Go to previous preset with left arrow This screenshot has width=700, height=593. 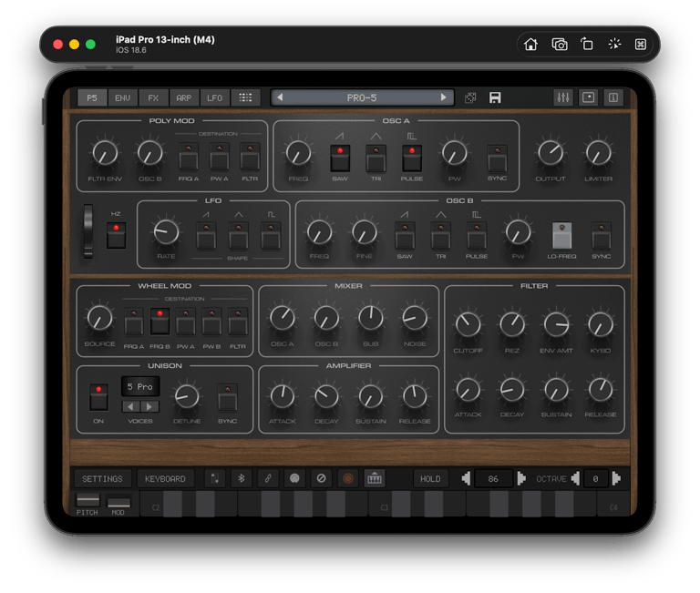click(280, 97)
